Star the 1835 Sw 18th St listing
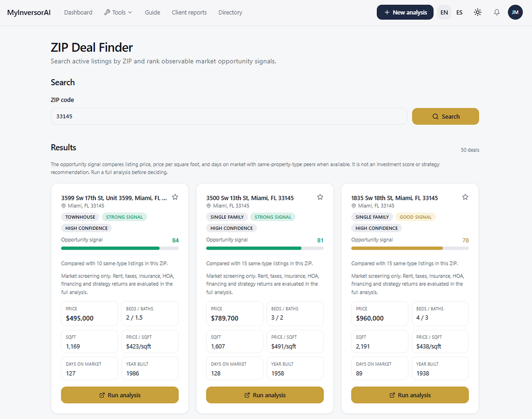 (465, 197)
